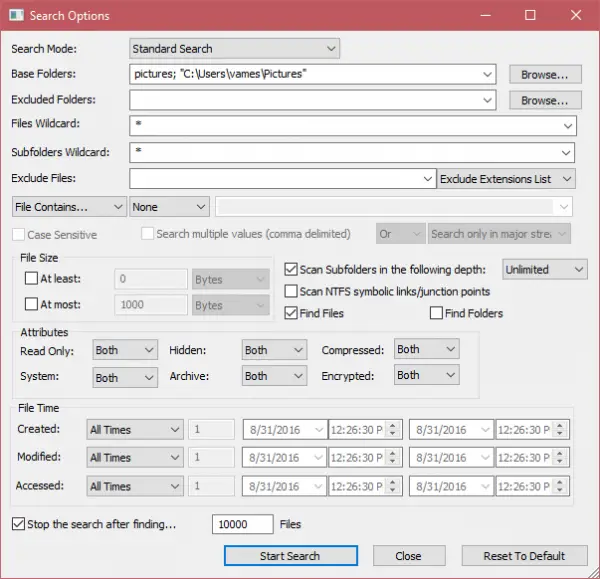Browse for Base Folders
This screenshot has height=579, width=600.
coord(544,74)
